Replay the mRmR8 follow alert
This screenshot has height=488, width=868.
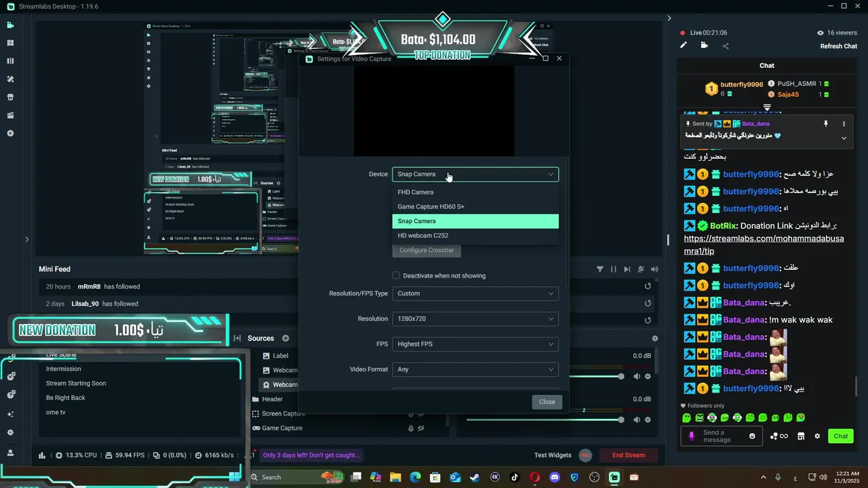pyautogui.click(x=648, y=286)
